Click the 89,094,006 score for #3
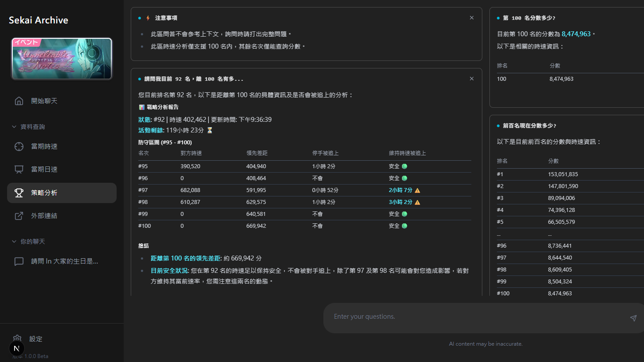 tap(561, 198)
